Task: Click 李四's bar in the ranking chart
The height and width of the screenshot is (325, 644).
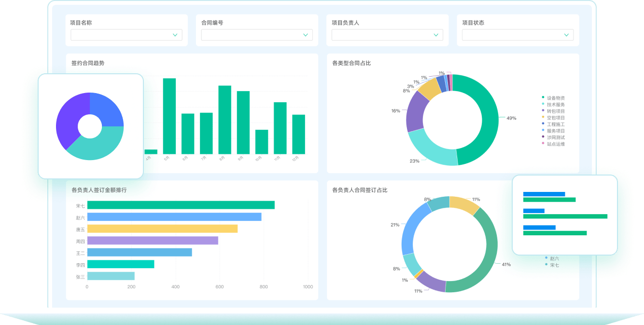Action: (121, 264)
